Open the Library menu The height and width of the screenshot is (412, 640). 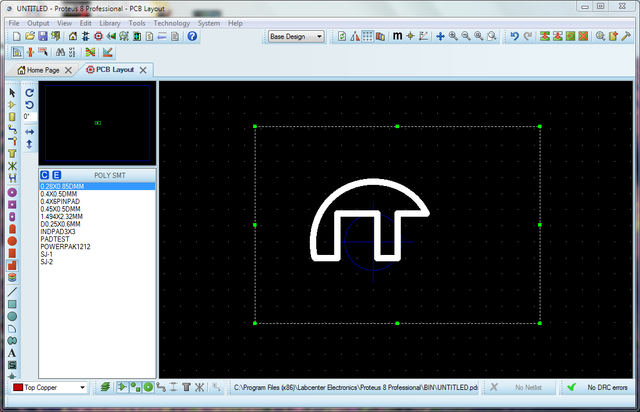(110, 23)
